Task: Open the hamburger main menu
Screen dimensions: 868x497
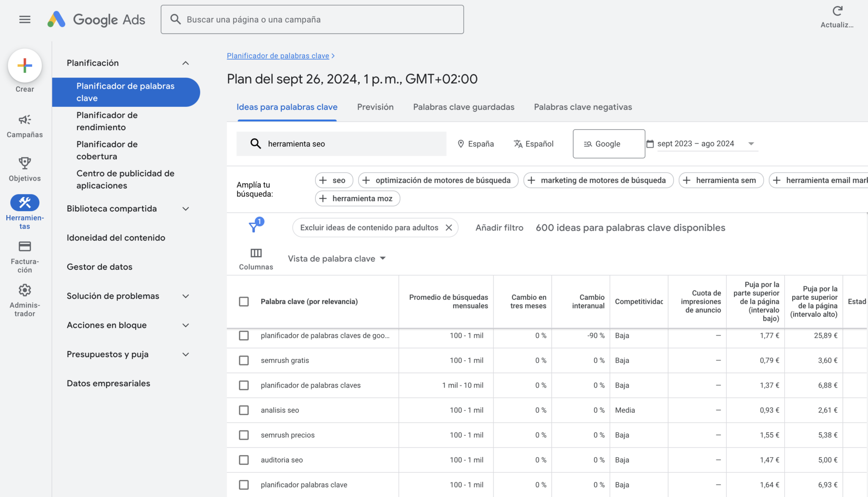Action: point(25,20)
